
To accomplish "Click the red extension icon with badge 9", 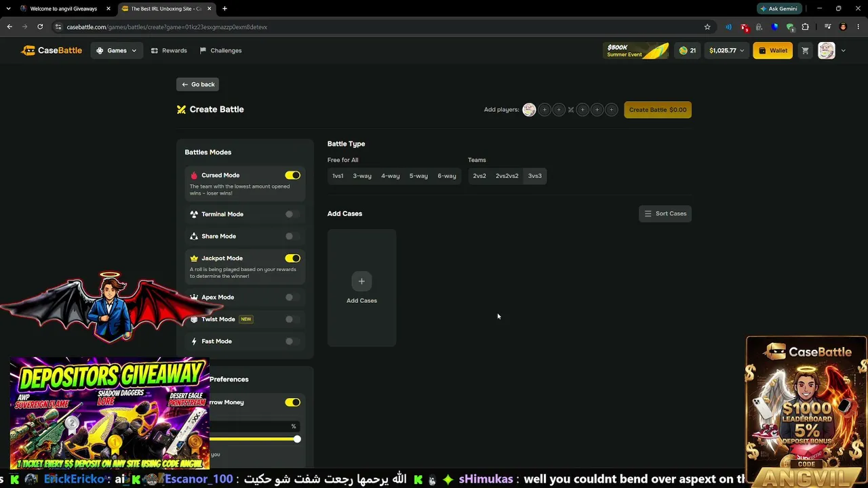I will pyautogui.click(x=745, y=27).
